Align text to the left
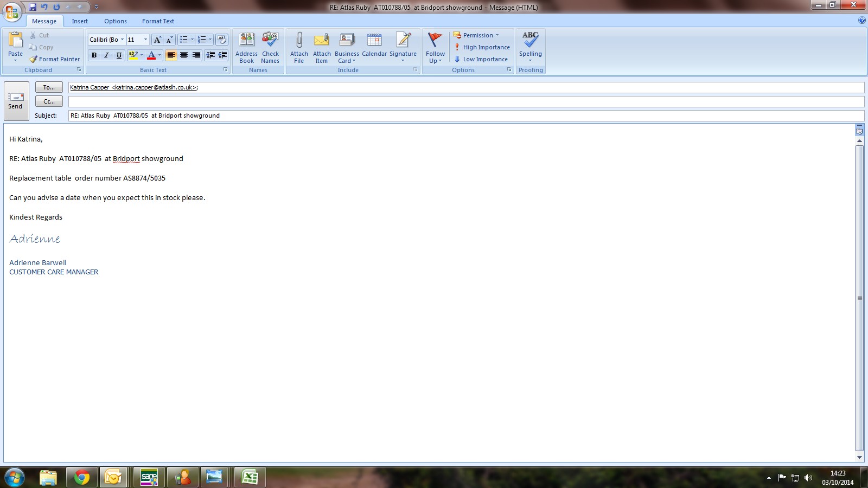868x488 pixels. [x=171, y=55]
